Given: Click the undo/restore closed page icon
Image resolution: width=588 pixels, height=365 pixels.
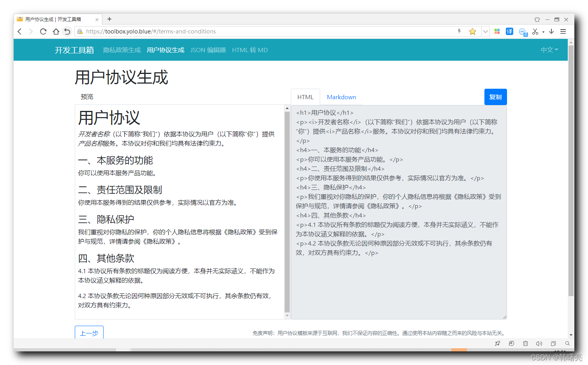Looking at the screenshot, I should click(67, 32).
